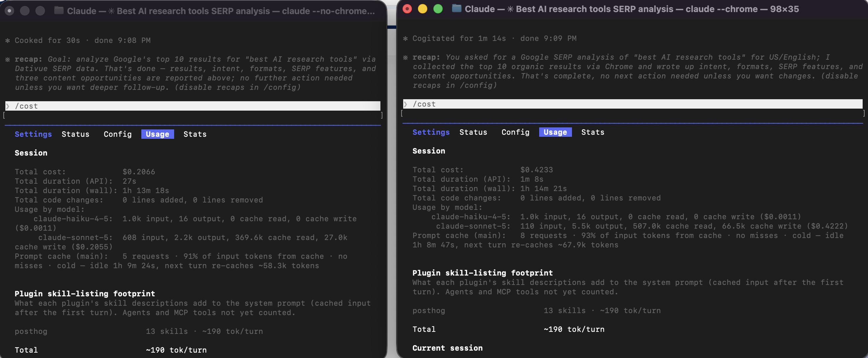
Task: Switch to Config tab in the left terminal
Action: pos(118,134)
